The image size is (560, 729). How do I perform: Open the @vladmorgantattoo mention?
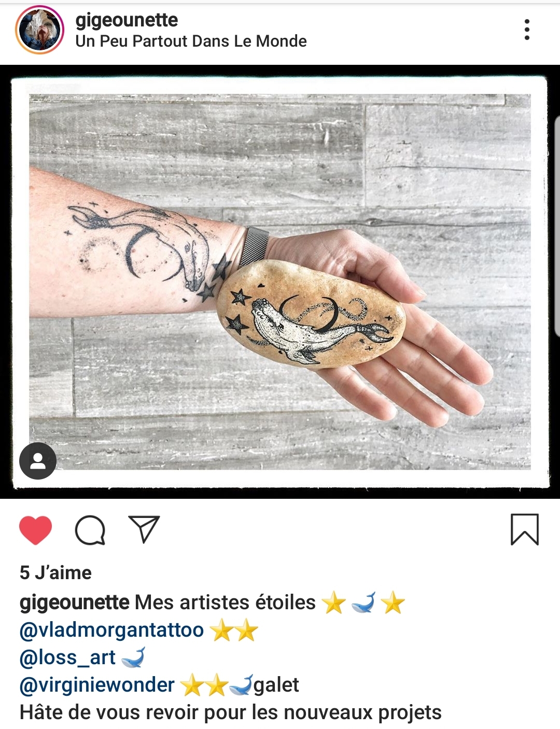click(111, 630)
